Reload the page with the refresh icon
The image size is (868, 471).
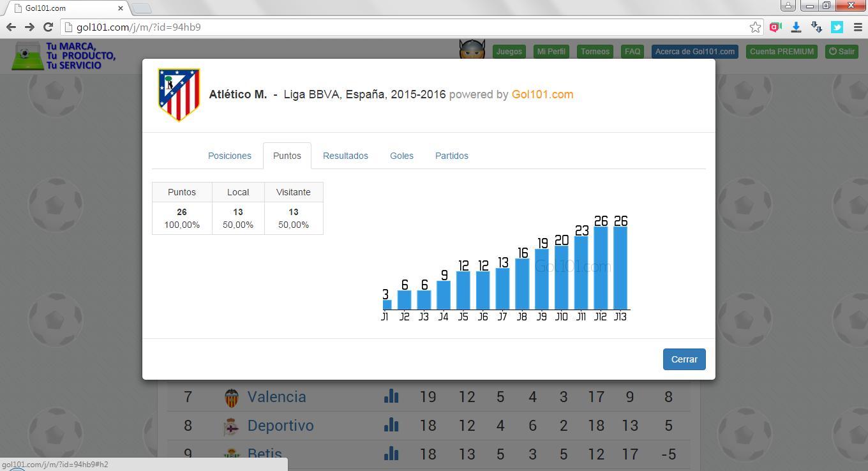click(48, 27)
